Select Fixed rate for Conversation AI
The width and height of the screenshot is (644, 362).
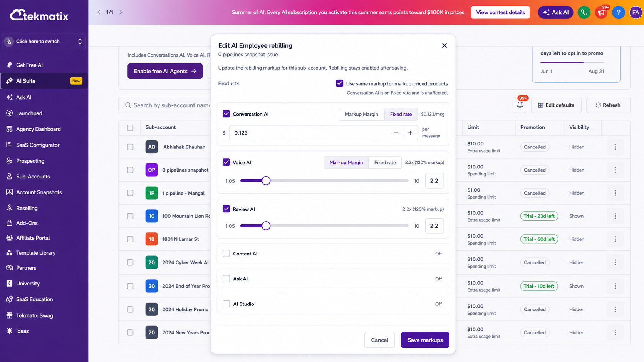click(x=401, y=114)
